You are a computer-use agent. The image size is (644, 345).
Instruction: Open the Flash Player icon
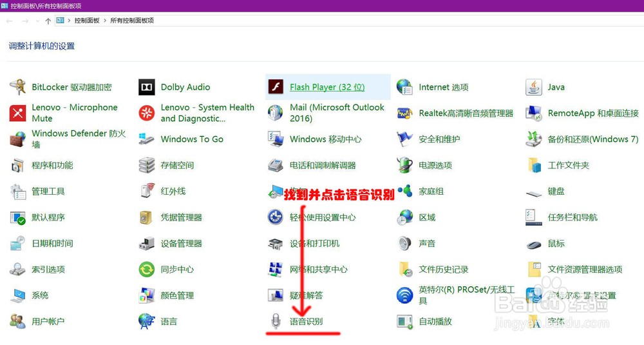click(276, 87)
